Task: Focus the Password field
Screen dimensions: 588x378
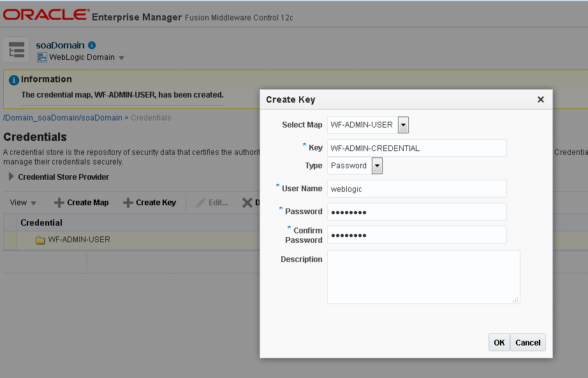Action: pyautogui.click(x=416, y=212)
